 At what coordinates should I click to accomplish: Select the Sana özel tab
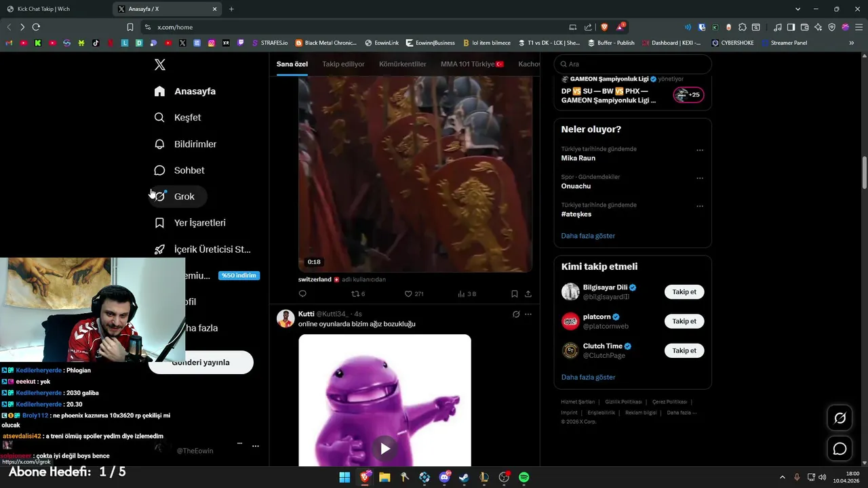click(x=292, y=64)
